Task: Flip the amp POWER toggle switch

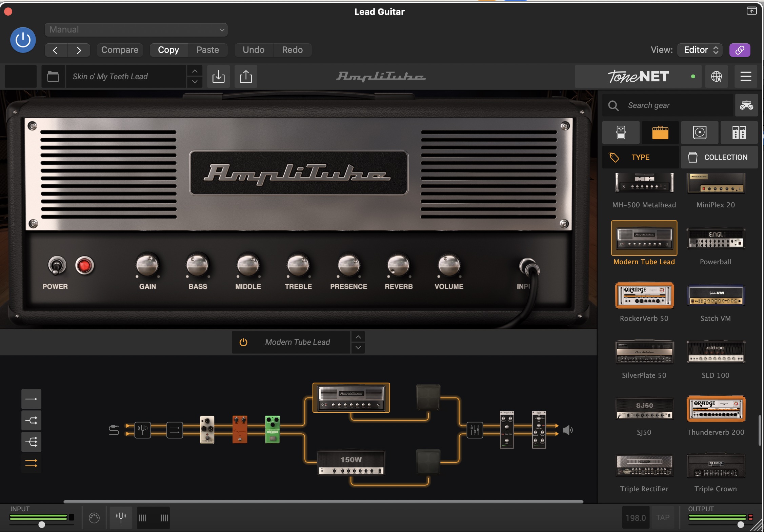Action: 57,265
